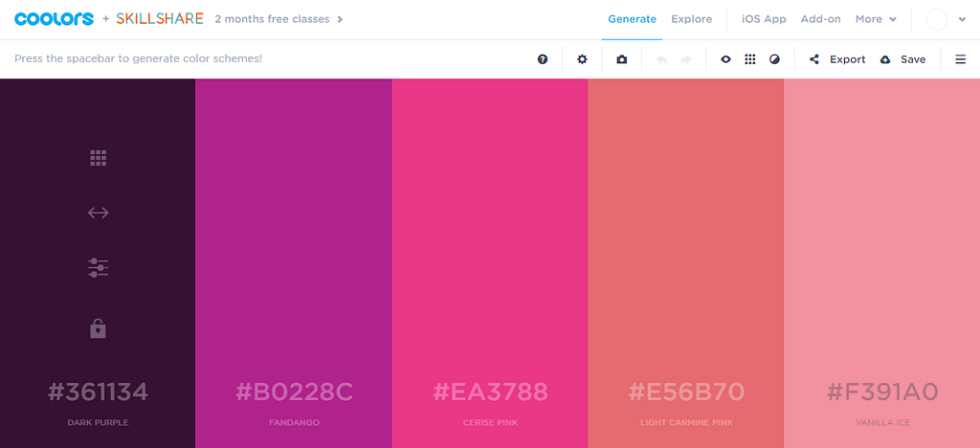
Task: Click the hex code #EA3788
Action: tap(490, 392)
